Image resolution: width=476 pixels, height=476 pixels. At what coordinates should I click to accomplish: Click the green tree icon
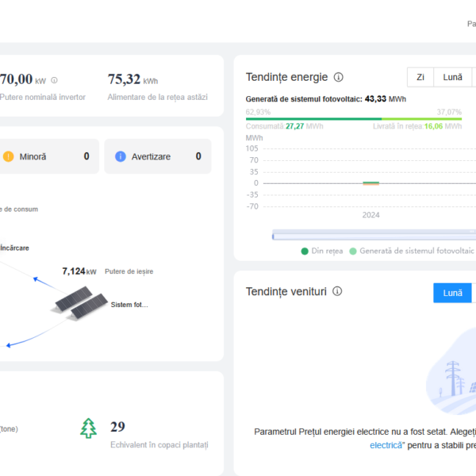click(89, 428)
